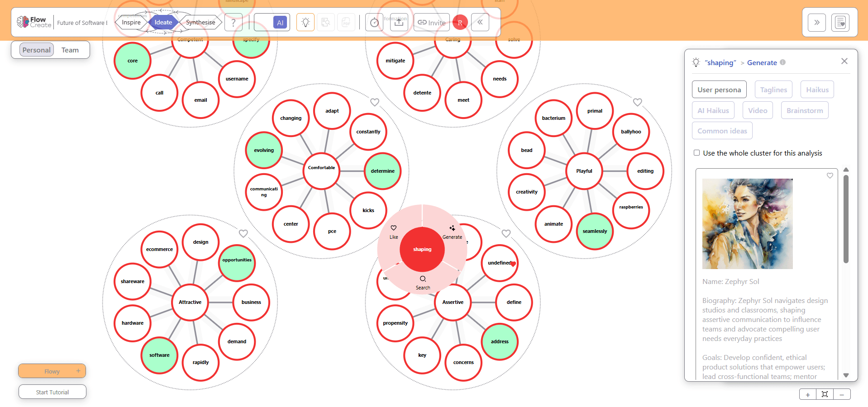Viewport: 868px width, 407px height.
Task: Click Like in the shaping radial menu
Action: pyautogui.click(x=394, y=232)
